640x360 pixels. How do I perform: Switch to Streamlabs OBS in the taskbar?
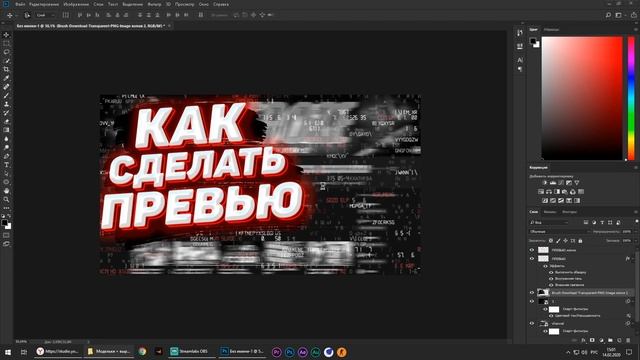(x=192, y=351)
